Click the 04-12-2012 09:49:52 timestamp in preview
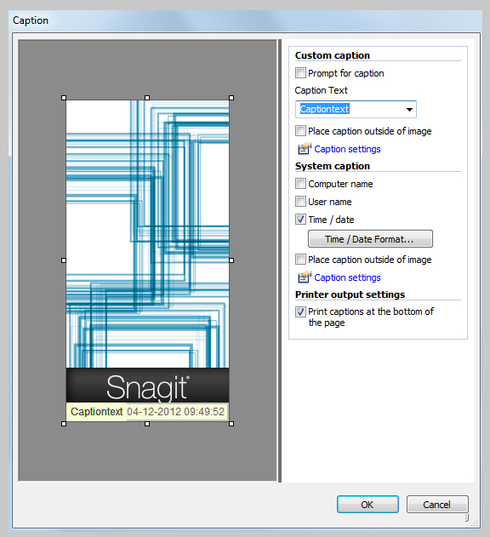The height and width of the screenshot is (537, 490). coord(176,412)
